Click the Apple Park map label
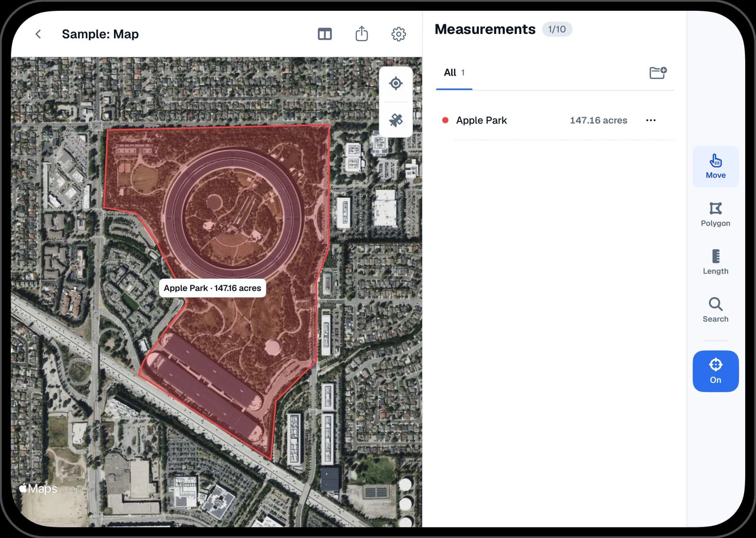The height and width of the screenshot is (538, 756). click(x=213, y=288)
